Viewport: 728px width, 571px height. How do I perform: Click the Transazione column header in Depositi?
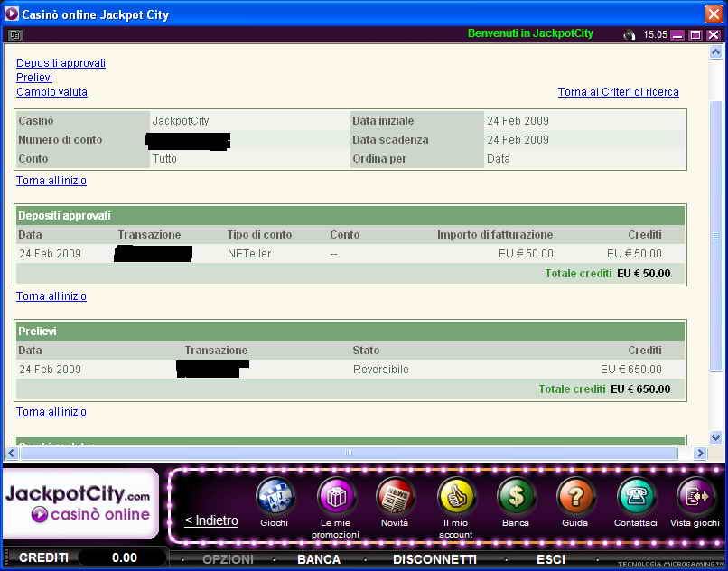click(x=149, y=235)
